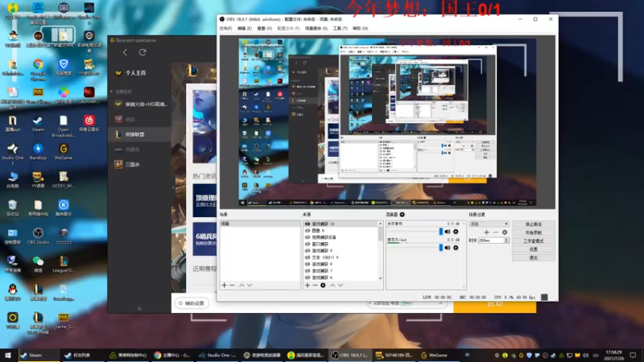
Task: Go back in the WeGame window
Action: click(x=126, y=52)
